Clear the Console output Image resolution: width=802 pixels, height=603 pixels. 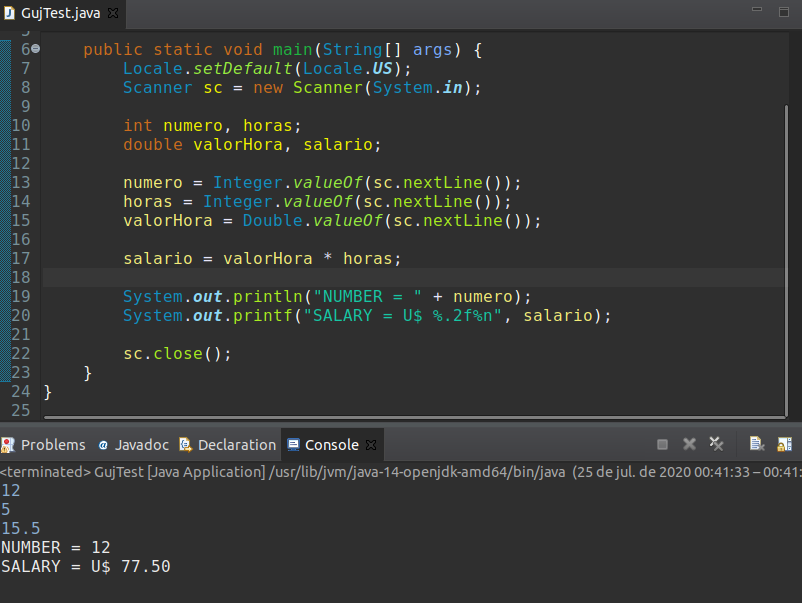click(756, 444)
